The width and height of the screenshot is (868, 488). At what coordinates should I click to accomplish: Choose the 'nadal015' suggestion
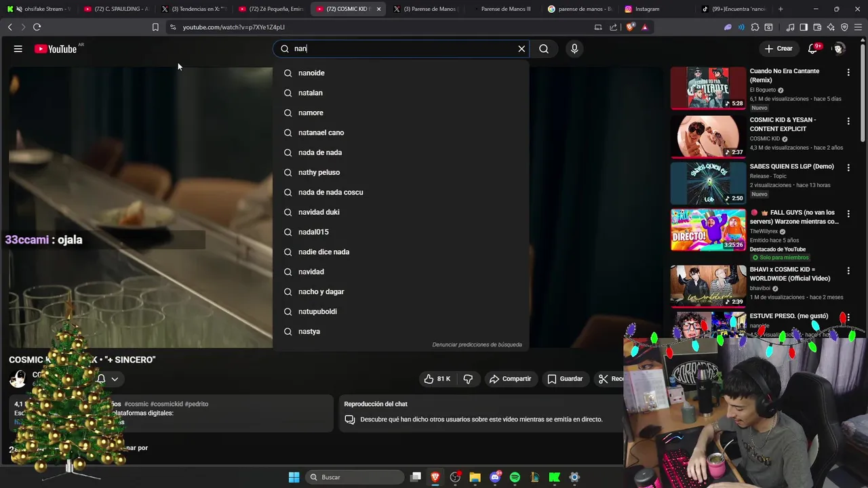coord(401,232)
